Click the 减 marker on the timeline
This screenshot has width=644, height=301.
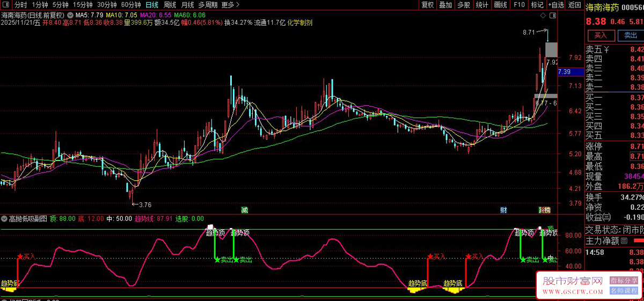pyautogui.click(x=245, y=209)
